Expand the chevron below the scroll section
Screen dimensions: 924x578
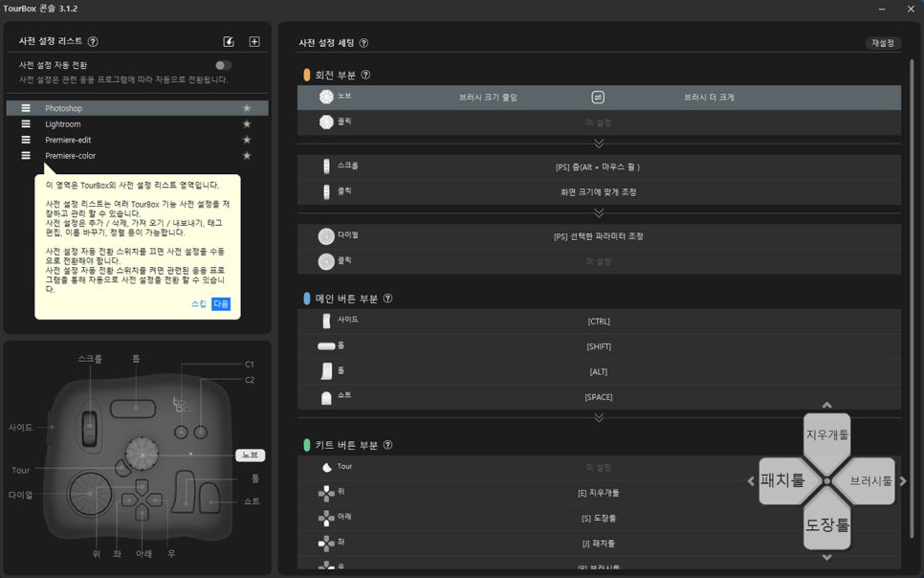click(x=599, y=212)
